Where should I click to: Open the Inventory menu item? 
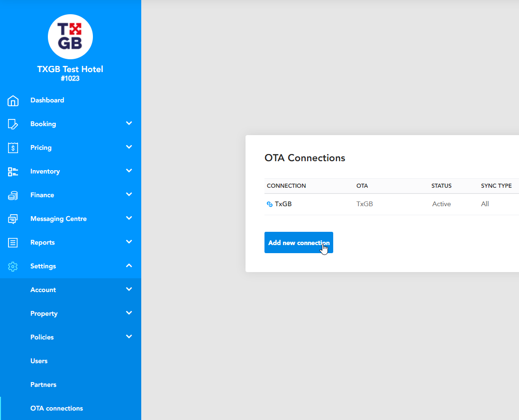[71, 172]
